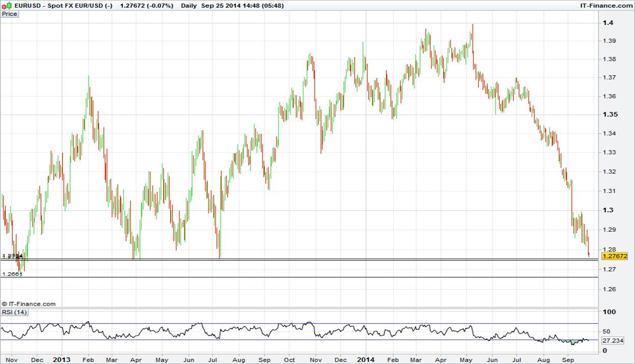
Task: Click the 50 level on RSI axis
Action: (x=606, y=331)
